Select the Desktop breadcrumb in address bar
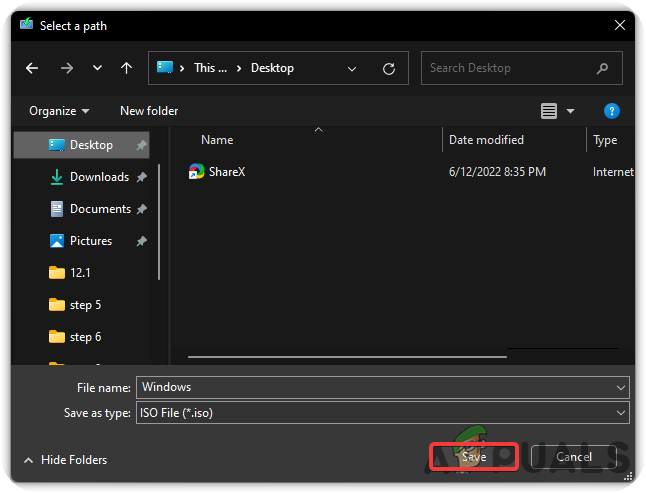This screenshot has height=493, width=646. tap(272, 68)
